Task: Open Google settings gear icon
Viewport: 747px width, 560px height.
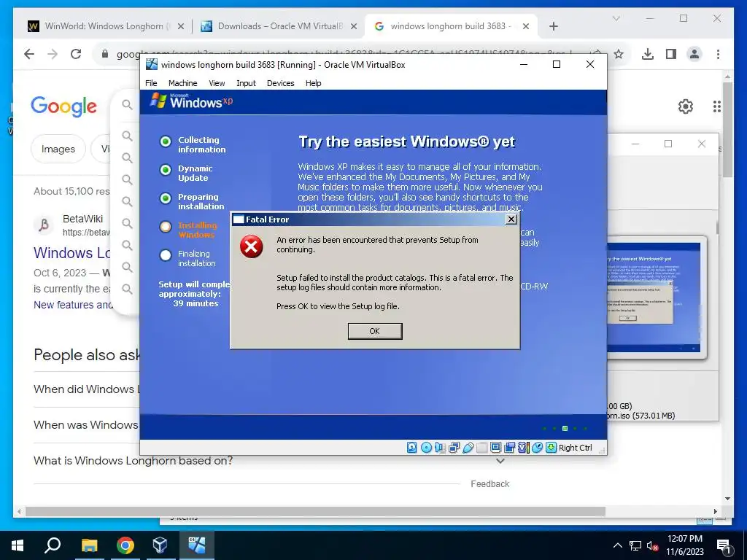Action: 686,106
